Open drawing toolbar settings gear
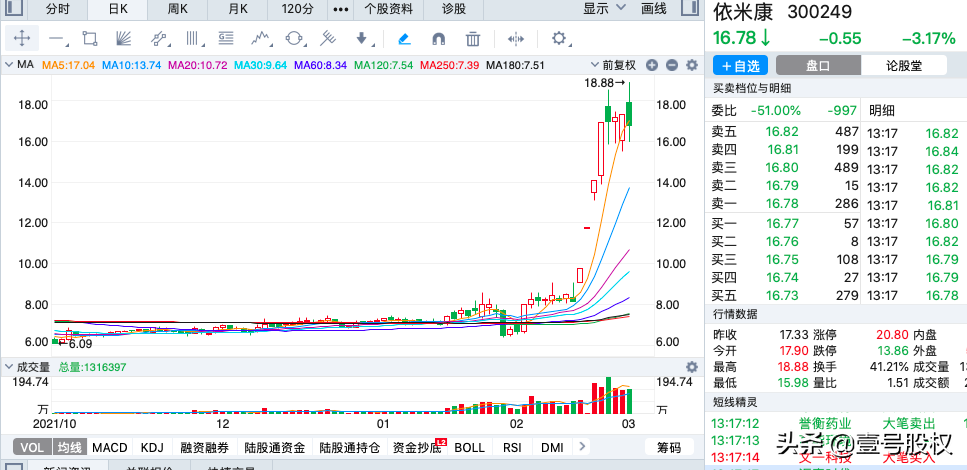 [559, 39]
